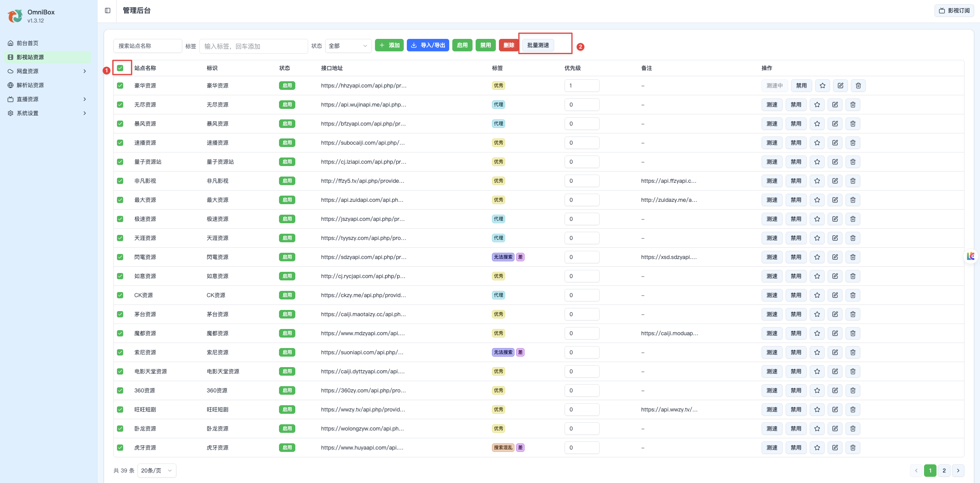Uncheck the 豪华资源 row checkbox
980x483 pixels.
click(x=120, y=86)
